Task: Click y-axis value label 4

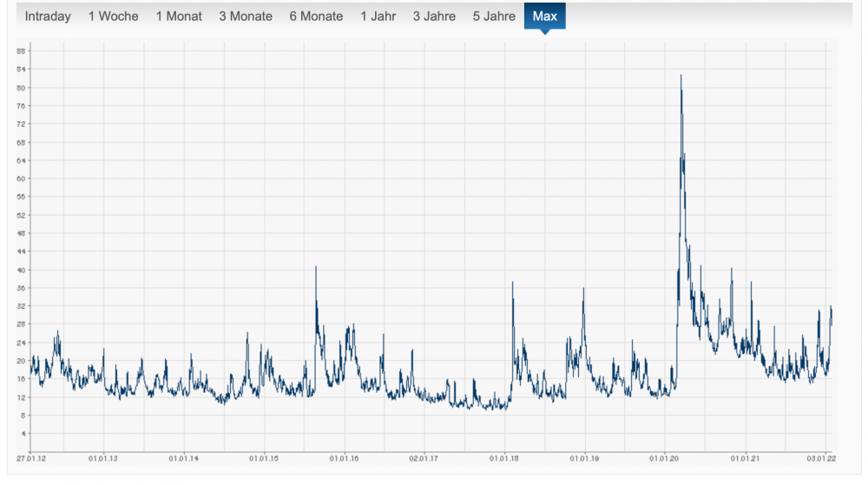Action: (23, 434)
